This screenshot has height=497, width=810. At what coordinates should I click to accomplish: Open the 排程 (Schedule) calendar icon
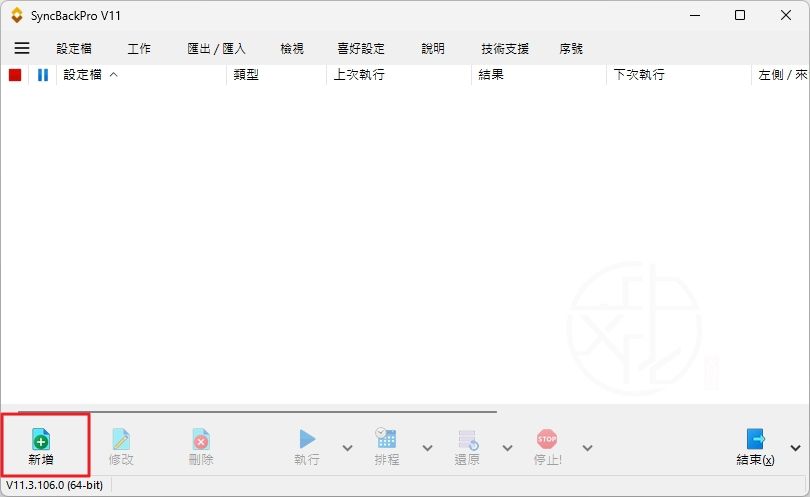pos(386,439)
